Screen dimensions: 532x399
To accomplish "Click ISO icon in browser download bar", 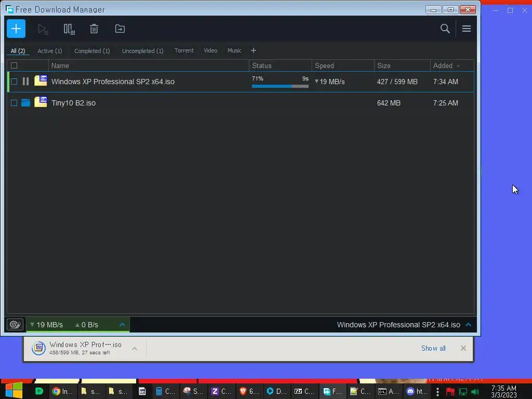I will [38, 348].
